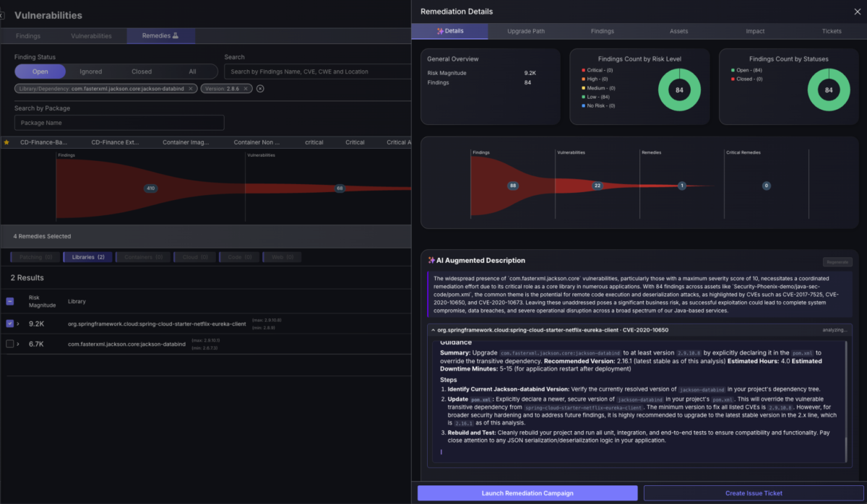Select the Ignored finding status
Screen dimensions: 867x504
(91, 71)
